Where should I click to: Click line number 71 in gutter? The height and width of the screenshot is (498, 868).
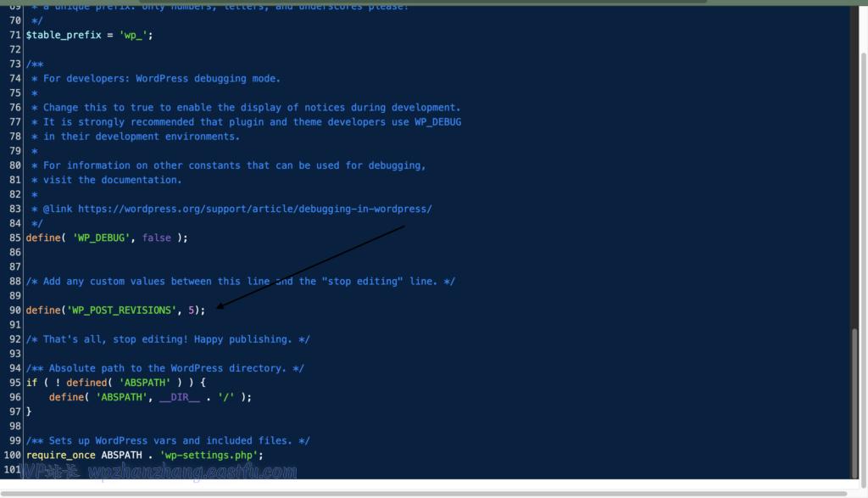[x=15, y=35]
